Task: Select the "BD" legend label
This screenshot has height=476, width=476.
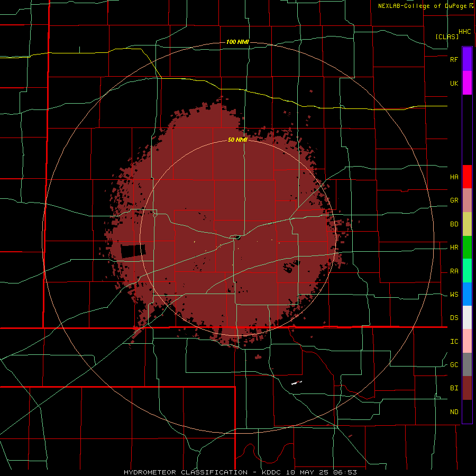Action: pyautogui.click(x=454, y=224)
